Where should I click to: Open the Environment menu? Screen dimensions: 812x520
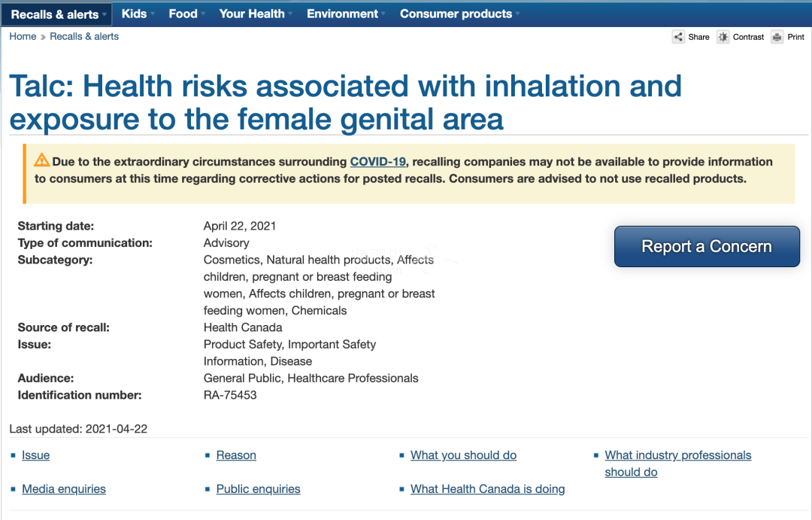[345, 14]
